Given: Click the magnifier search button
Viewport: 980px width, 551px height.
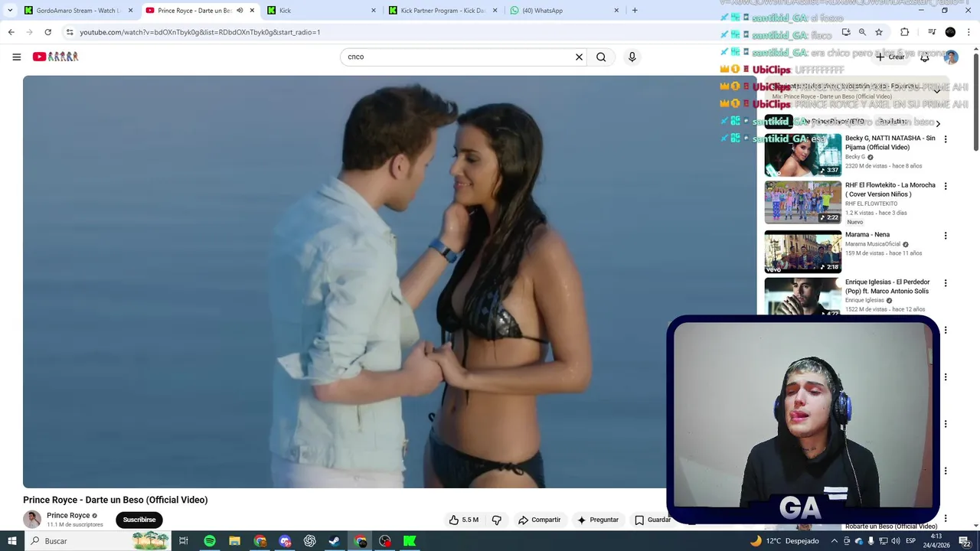Looking at the screenshot, I should [601, 57].
